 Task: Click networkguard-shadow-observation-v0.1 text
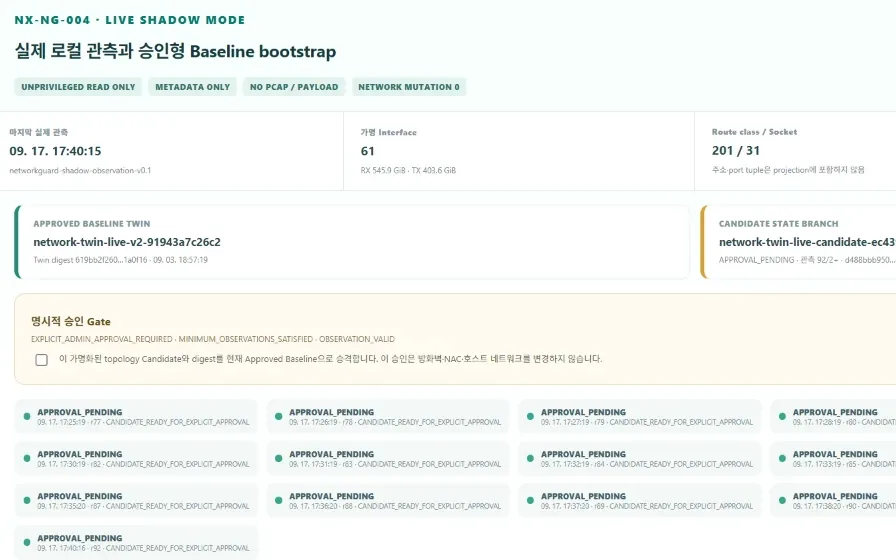point(80,170)
